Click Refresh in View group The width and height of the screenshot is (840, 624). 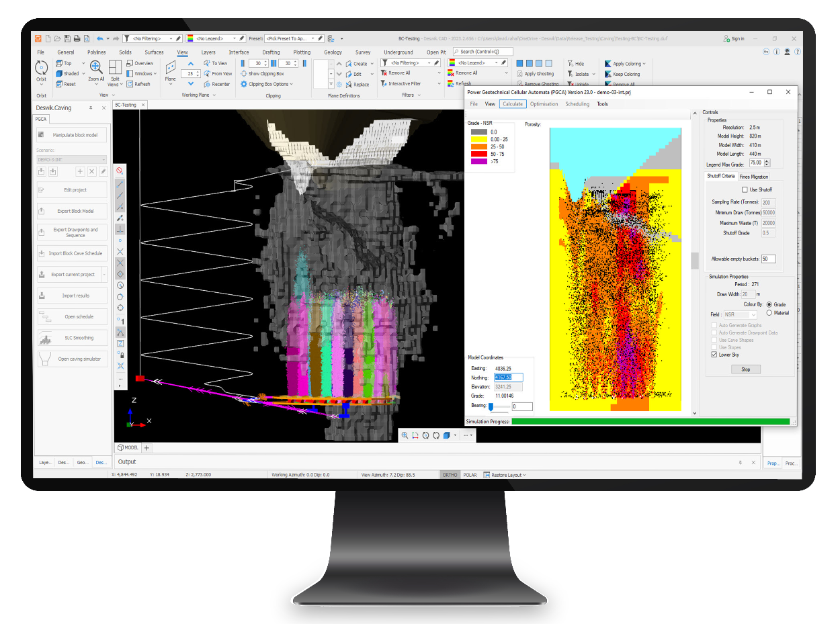(x=138, y=84)
